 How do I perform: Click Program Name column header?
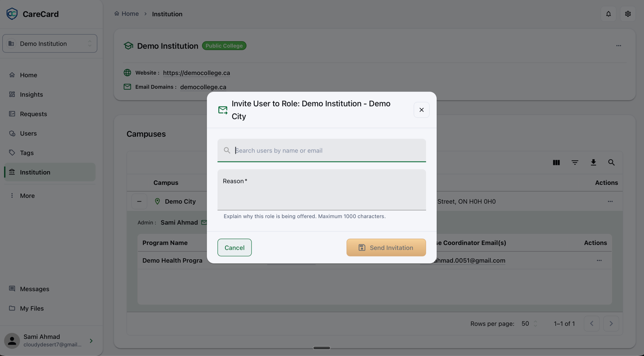click(x=165, y=243)
